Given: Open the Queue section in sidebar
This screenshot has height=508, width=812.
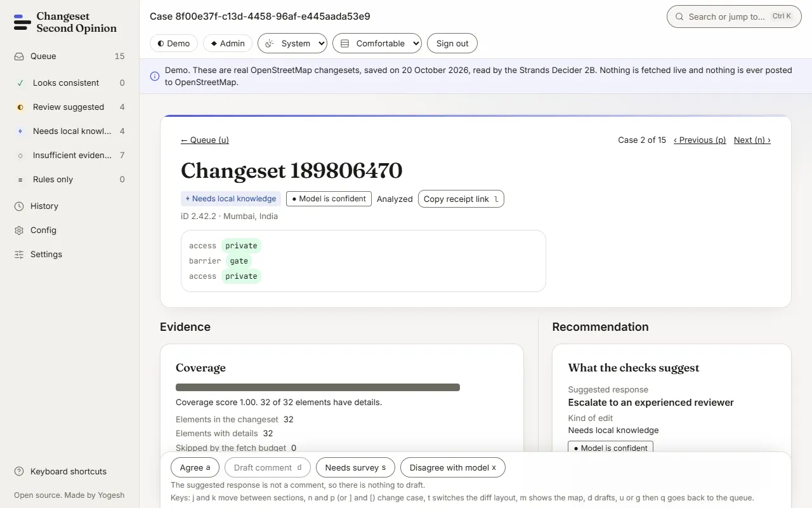Looking at the screenshot, I should point(69,56).
